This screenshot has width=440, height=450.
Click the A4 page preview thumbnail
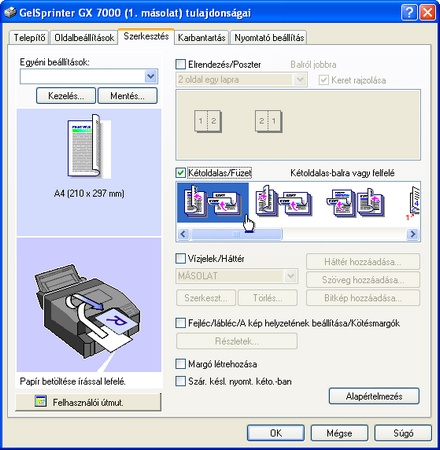point(89,146)
